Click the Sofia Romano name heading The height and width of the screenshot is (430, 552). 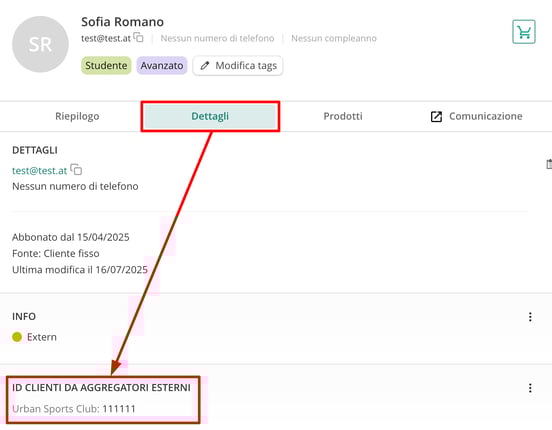[123, 22]
